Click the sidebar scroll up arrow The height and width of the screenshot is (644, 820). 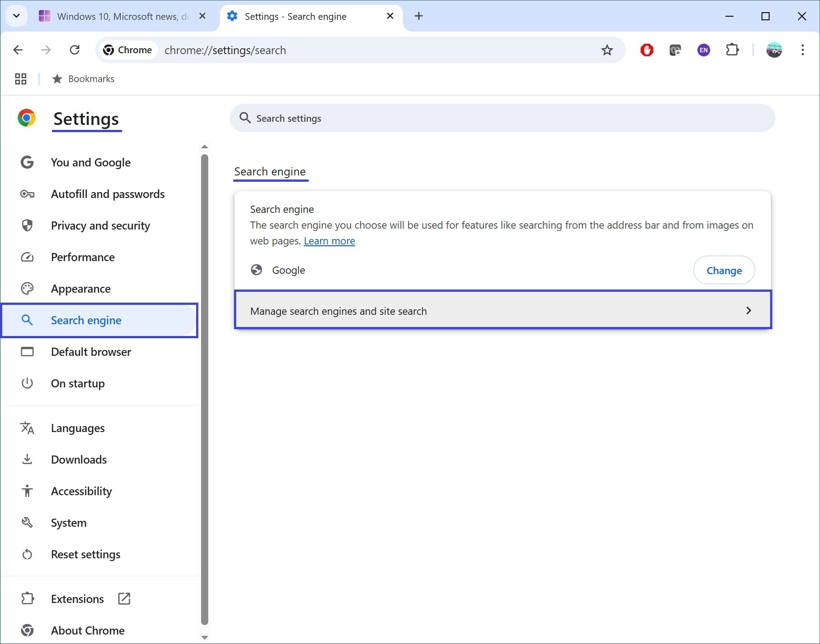(x=205, y=147)
